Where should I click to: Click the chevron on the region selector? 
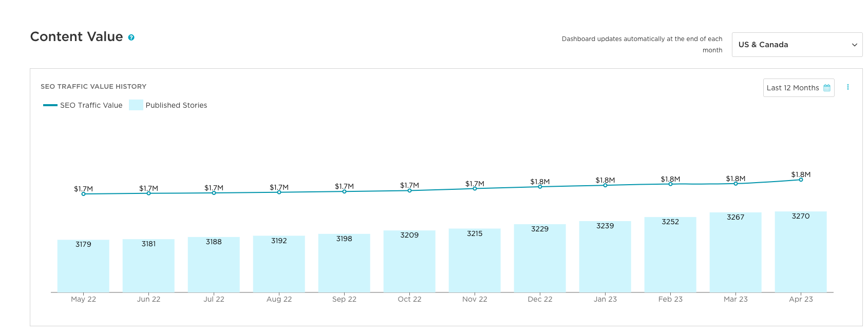tap(854, 45)
